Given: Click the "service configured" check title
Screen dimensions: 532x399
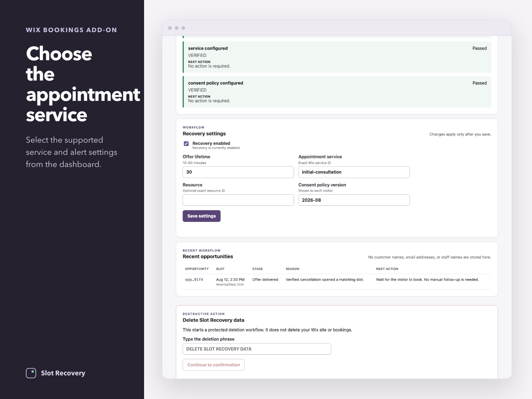Looking at the screenshot, I should click(208, 48).
